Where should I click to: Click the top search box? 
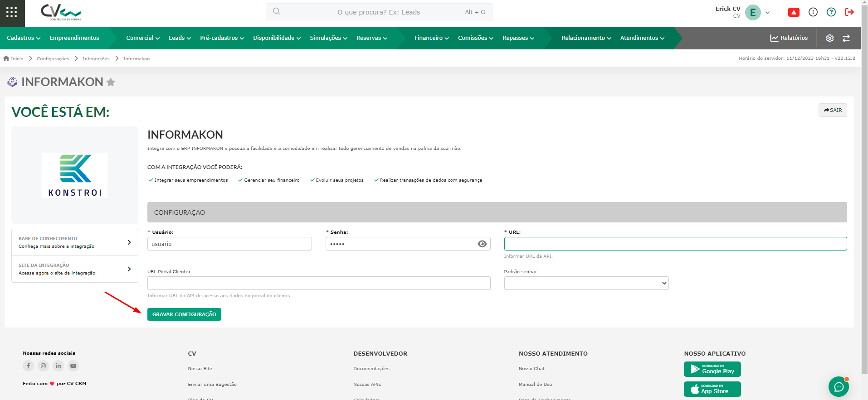(379, 12)
